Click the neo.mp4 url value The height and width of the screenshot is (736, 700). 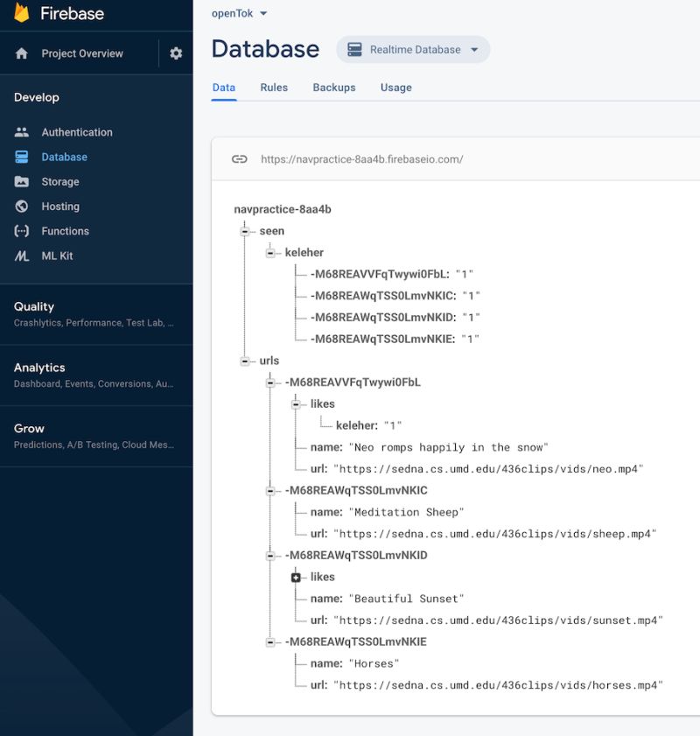point(488,469)
